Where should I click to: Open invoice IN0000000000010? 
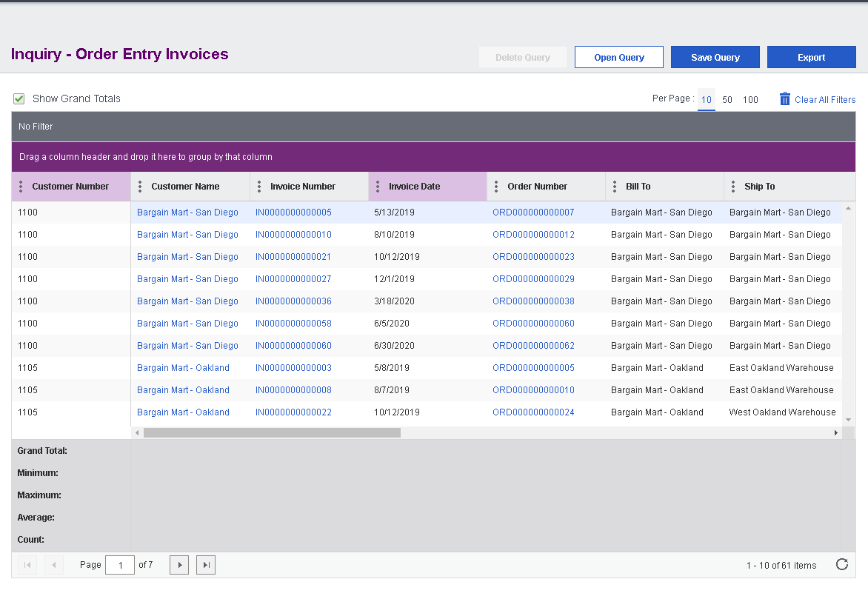coord(293,234)
